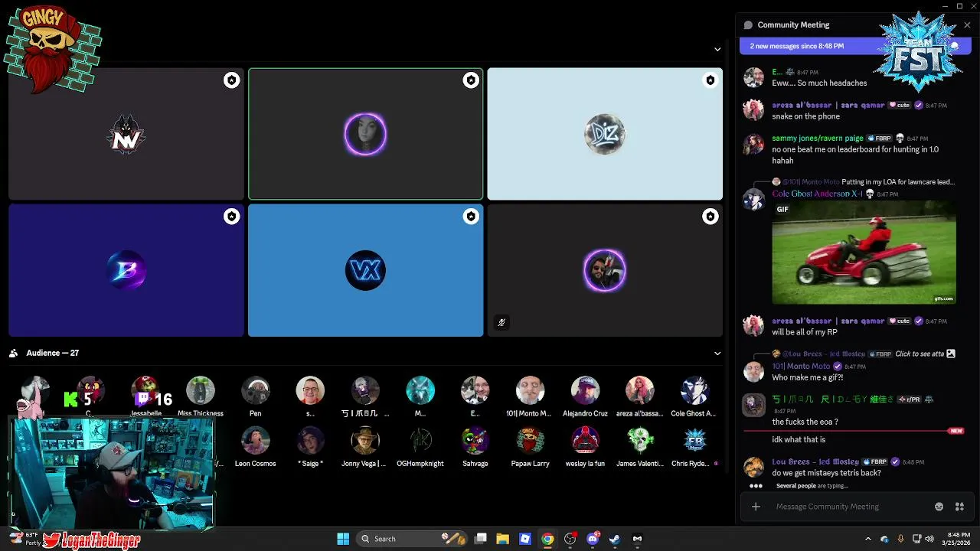Image resolution: width=980 pixels, height=551 pixels.
Task: Select the glowing B speaker avatar
Action: coord(126,271)
